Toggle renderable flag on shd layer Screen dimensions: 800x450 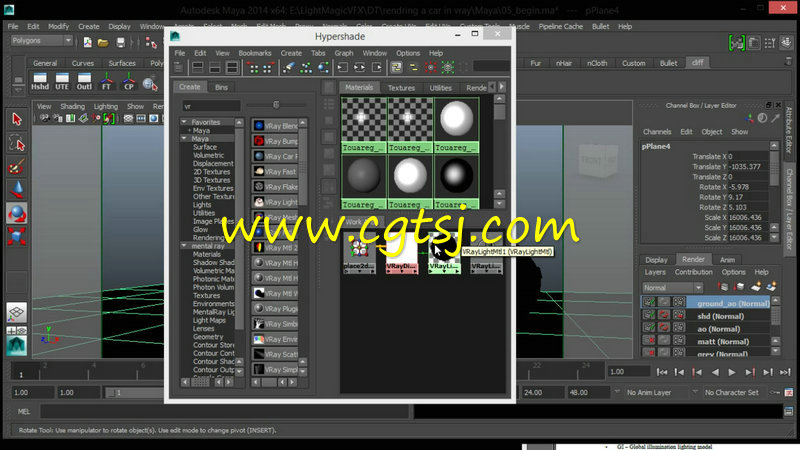(649, 316)
